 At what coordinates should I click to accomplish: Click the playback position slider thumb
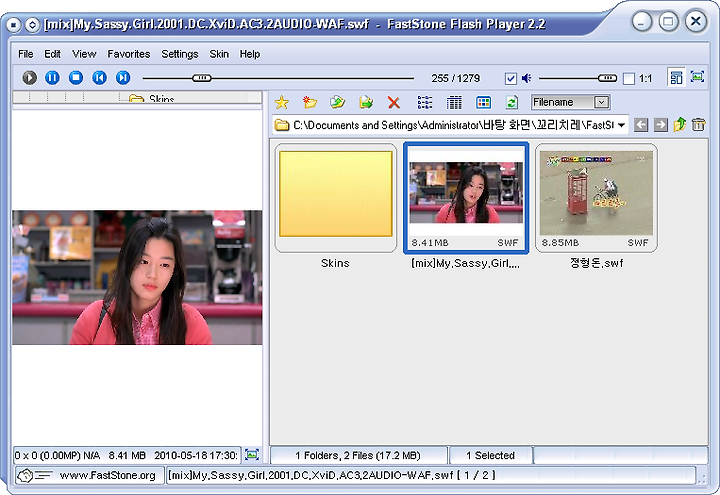(202, 78)
